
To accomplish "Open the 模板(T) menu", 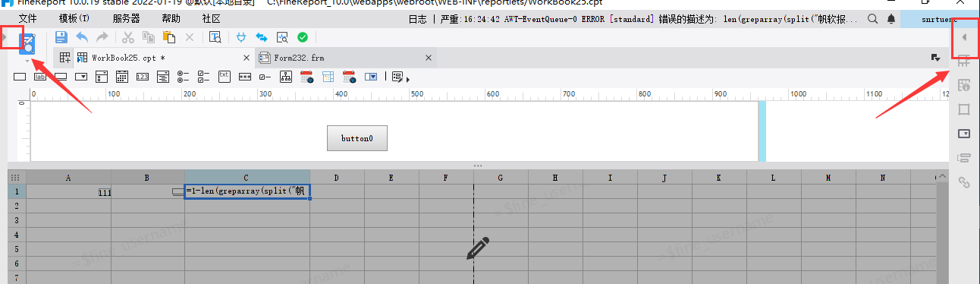I will [x=74, y=17].
